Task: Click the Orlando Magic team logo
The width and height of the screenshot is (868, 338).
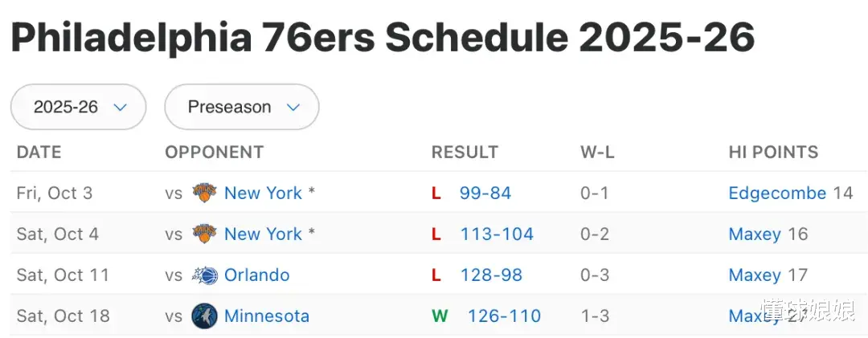Action: (204, 275)
